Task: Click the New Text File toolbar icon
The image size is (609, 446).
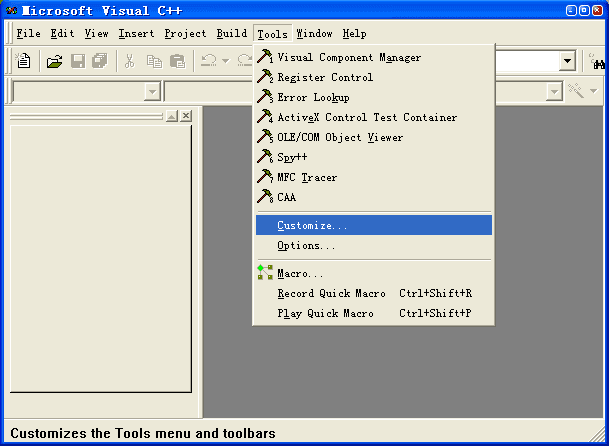Action: 23,61
